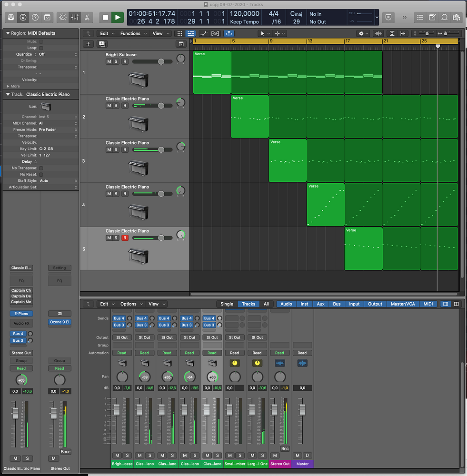The image size is (467, 476).
Task: Disable record on track 5
Action: (125, 238)
